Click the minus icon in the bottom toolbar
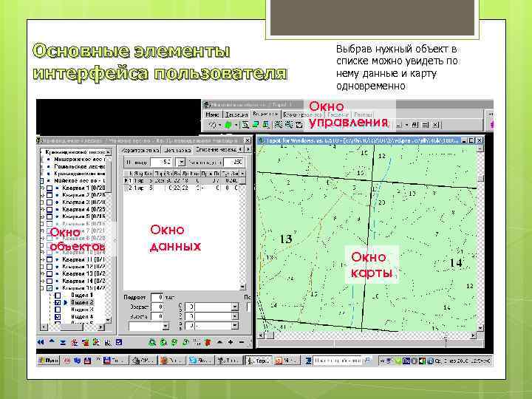 (242, 342)
